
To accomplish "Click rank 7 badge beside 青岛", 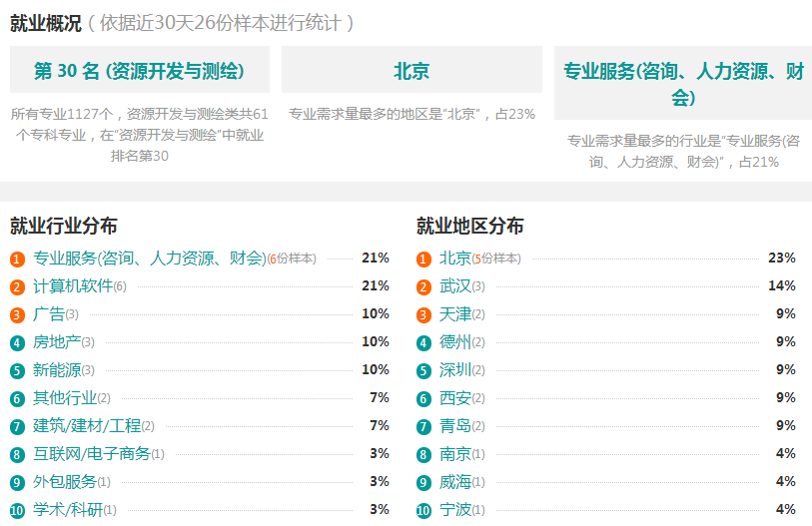I will point(423,426).
